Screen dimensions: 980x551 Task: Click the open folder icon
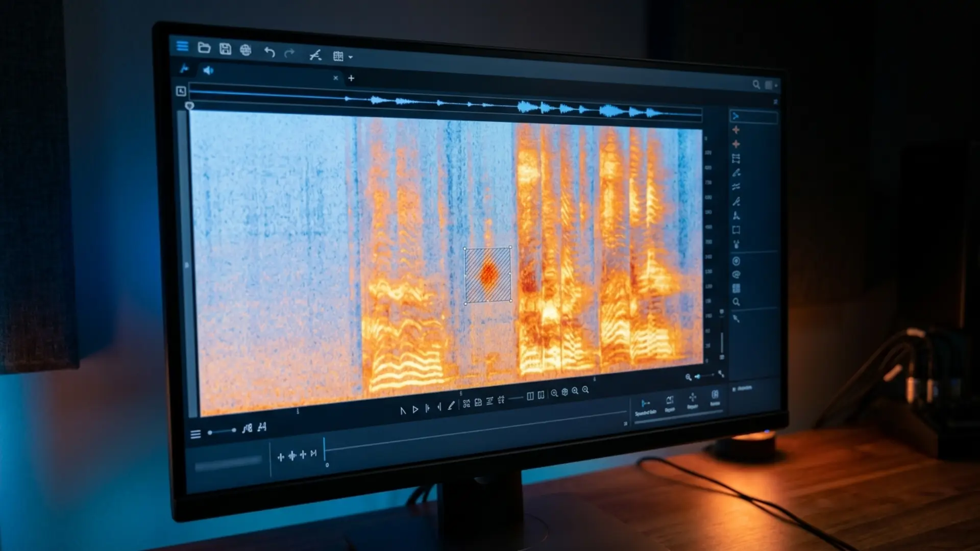204,47
